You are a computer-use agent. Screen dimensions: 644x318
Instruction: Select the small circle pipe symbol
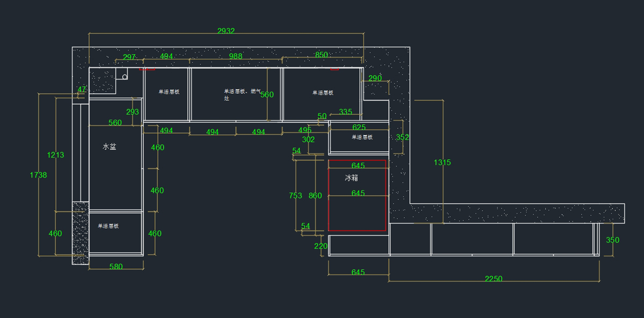[125, 77]
